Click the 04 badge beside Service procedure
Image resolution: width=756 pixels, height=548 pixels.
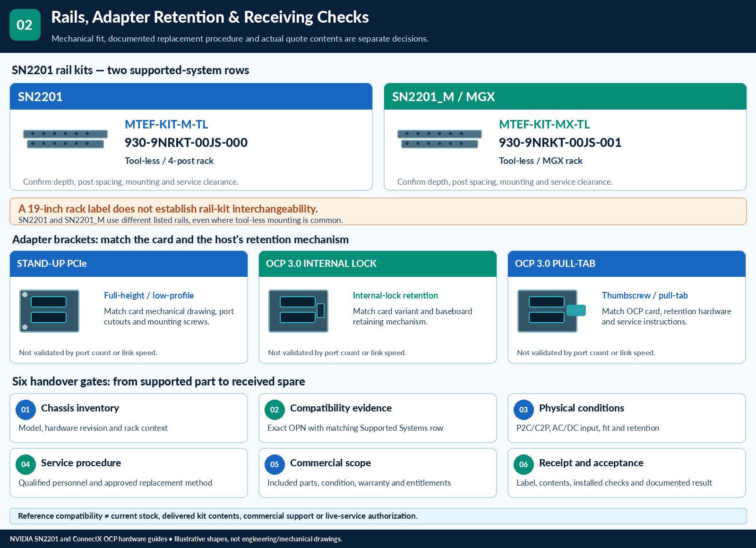pyautogui.click(x=26, y=464)
